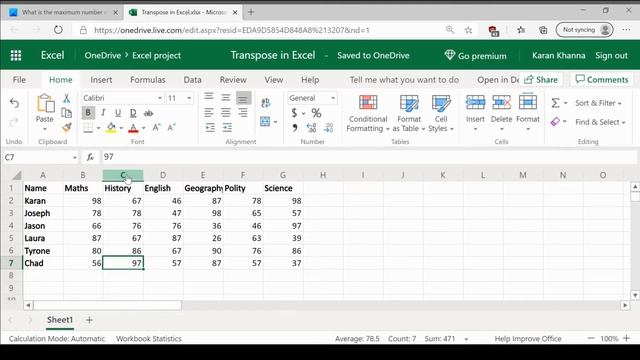Click the Format cells icon

[x=528, y=102]
